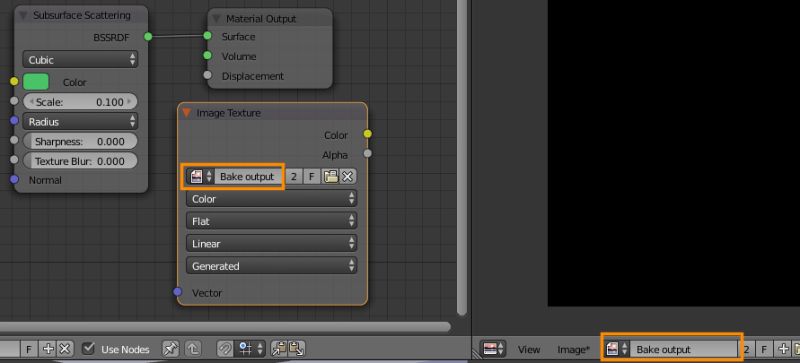Viewport: 800px width, 363px height.
Task: Toggle fake user F in image editor header
Action: point(764,349)
